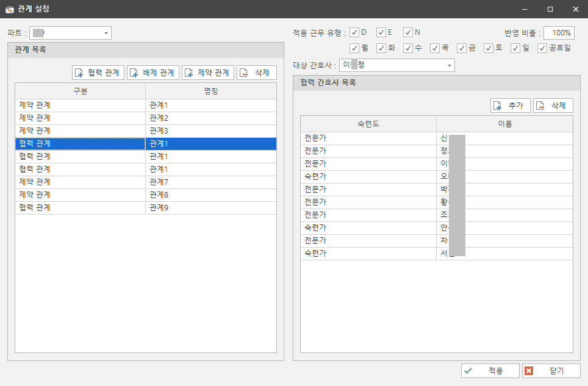Select the 관계3 name cell

tap(211, 130)
